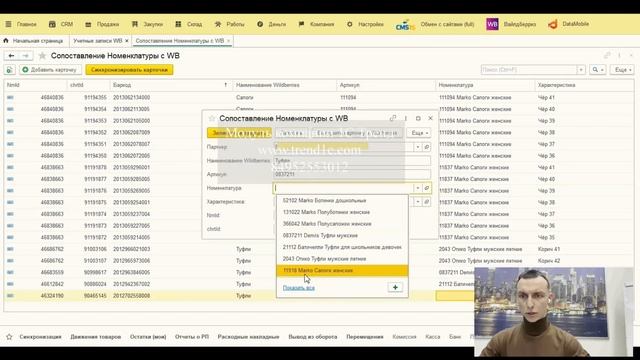Maximize the Сопоставление dialog window

tap(418, 118)
